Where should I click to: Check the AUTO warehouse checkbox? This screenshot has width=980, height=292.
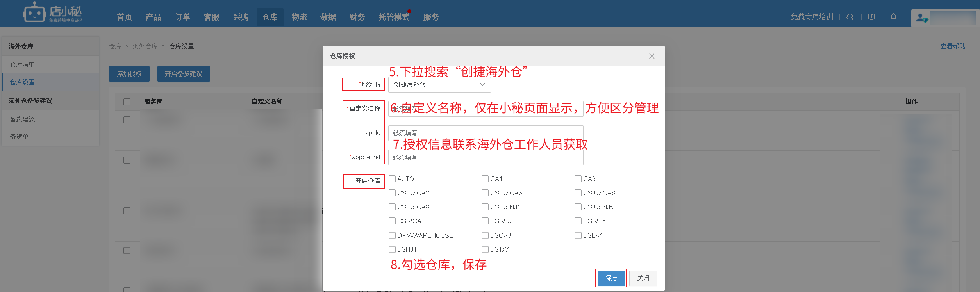tap(392, 179)
